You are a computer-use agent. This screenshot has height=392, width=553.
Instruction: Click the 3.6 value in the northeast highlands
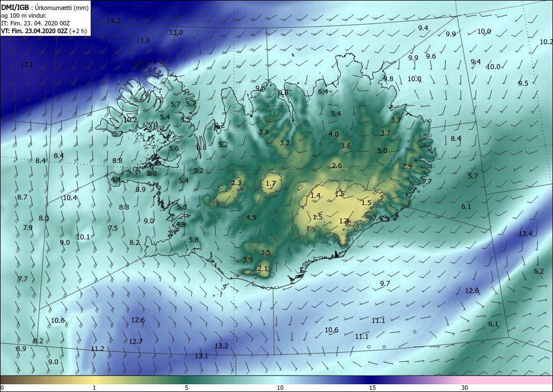(346, 145)
